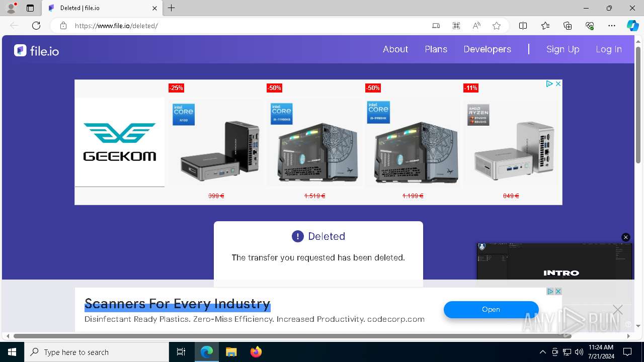Open network status tray icon
Viewport: 644px width, 362px height.
pos(567,352)
